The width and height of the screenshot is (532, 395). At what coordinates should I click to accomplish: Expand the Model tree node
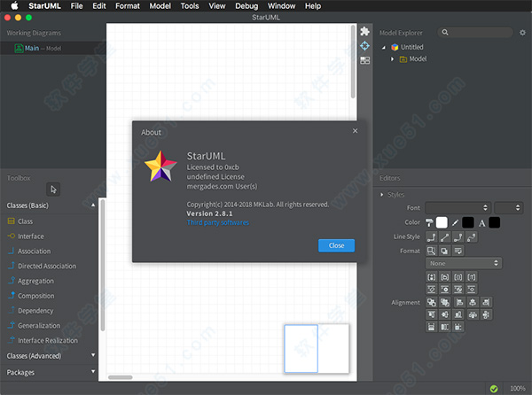click(392, 59)
